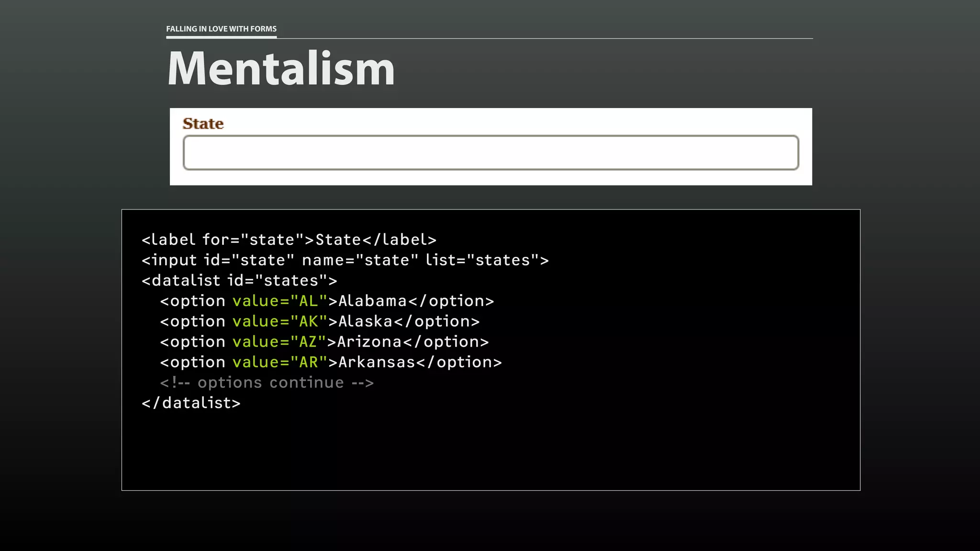Screen dimensions: 980x551
Task: Click the name state attribute text
Action: tap(360, 260)
